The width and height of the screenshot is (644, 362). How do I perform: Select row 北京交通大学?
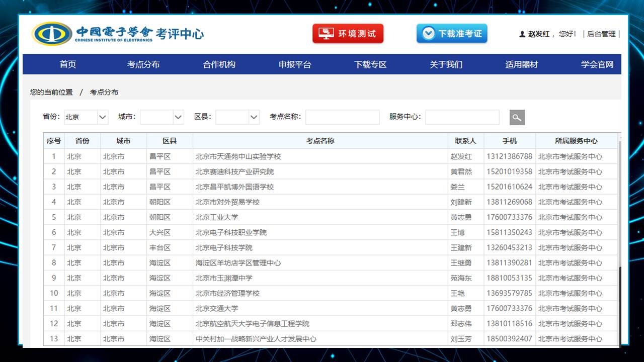point(331,308)
